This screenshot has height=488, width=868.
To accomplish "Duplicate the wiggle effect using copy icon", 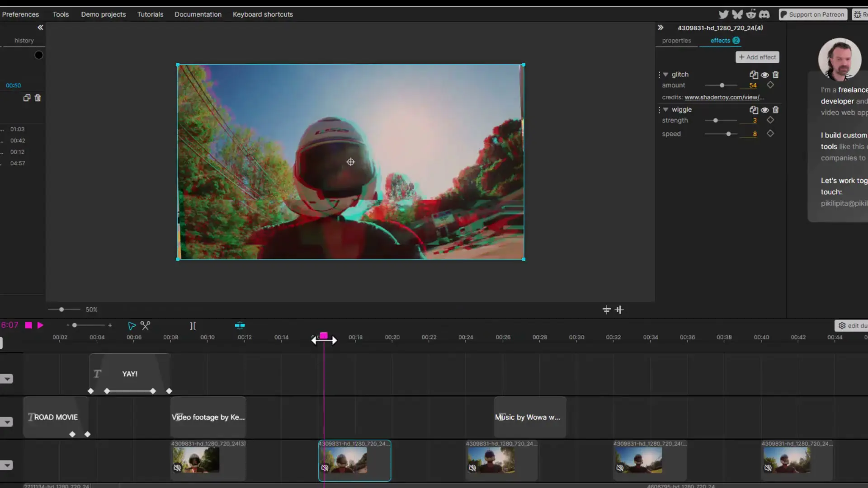I will click(753, 110).
